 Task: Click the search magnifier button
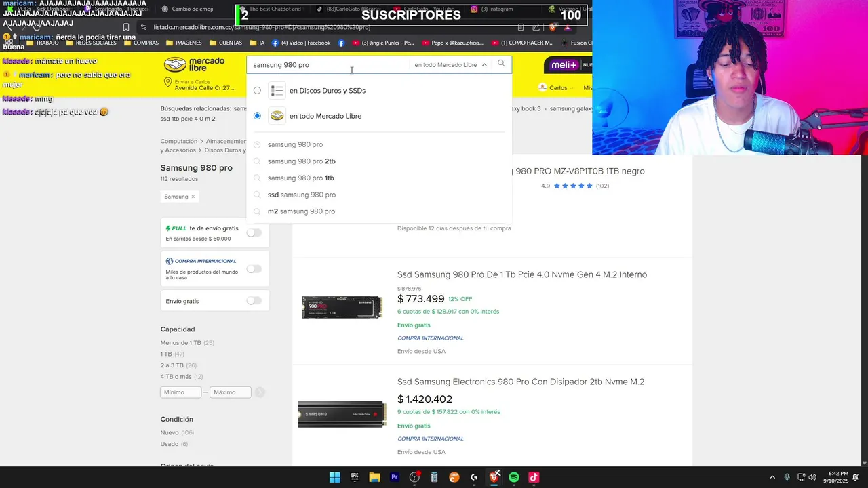point(501,64)
